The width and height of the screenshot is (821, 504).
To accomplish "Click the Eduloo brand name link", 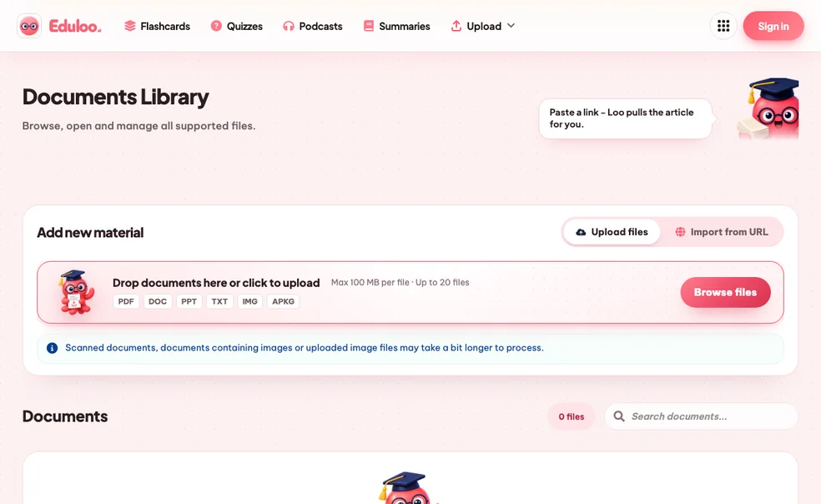I will point(75,26).
